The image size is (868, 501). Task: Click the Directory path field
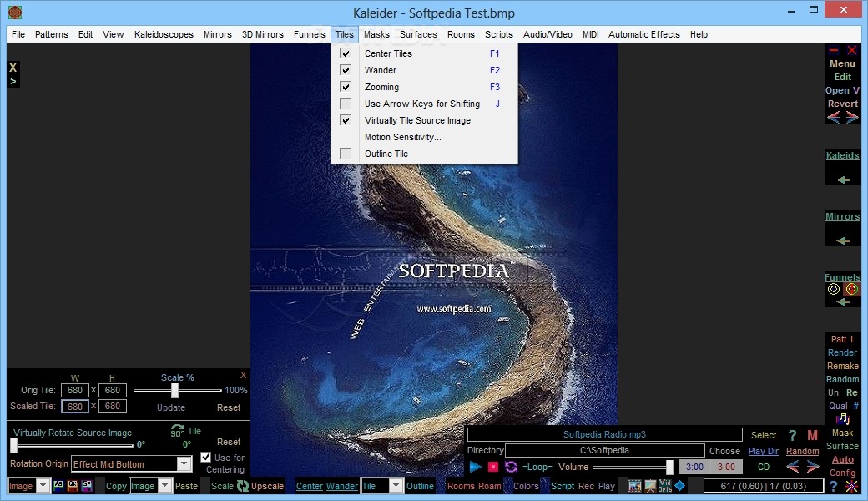point(604,451)
